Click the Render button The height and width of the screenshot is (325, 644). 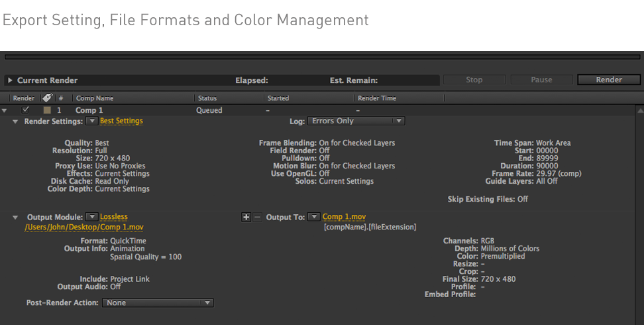[609, 80]
